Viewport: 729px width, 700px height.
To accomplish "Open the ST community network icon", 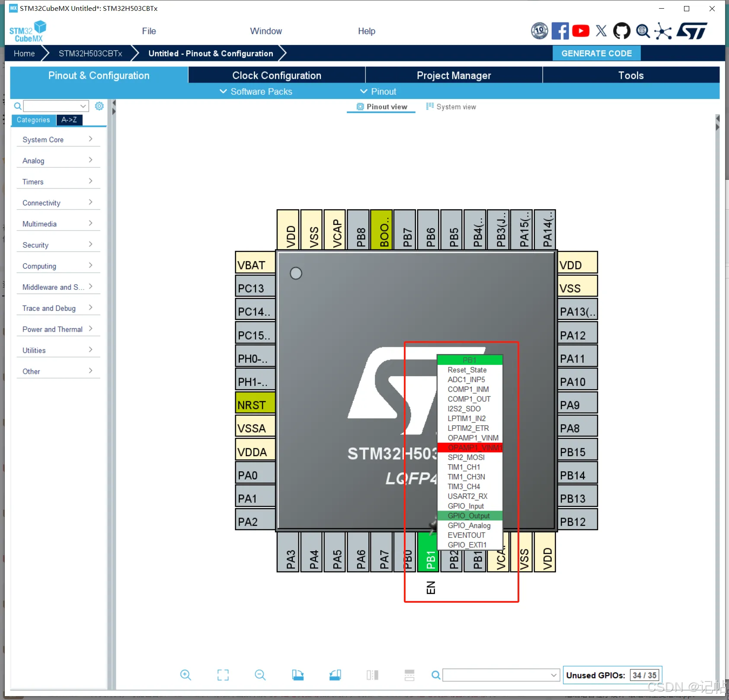I will click(x=663, y=31).
